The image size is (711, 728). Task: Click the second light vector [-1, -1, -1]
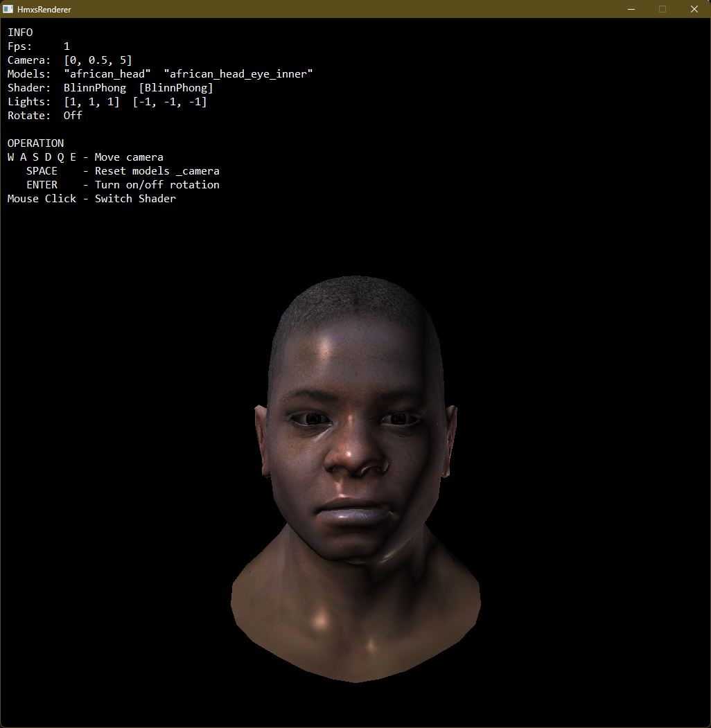170,102
